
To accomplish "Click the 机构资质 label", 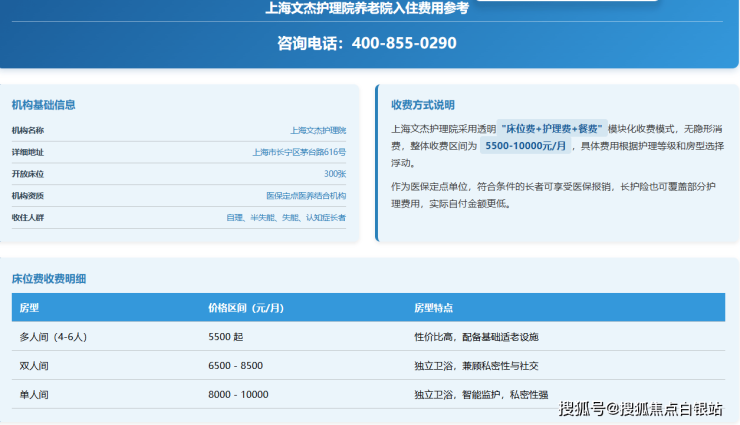I will click(28, 195).
